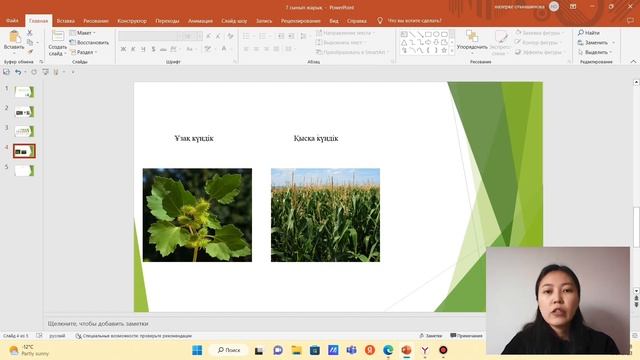The image size is (640, 360).
Task: Click the Find (Найти) magnifier button
Action: (x=589, y=33)
